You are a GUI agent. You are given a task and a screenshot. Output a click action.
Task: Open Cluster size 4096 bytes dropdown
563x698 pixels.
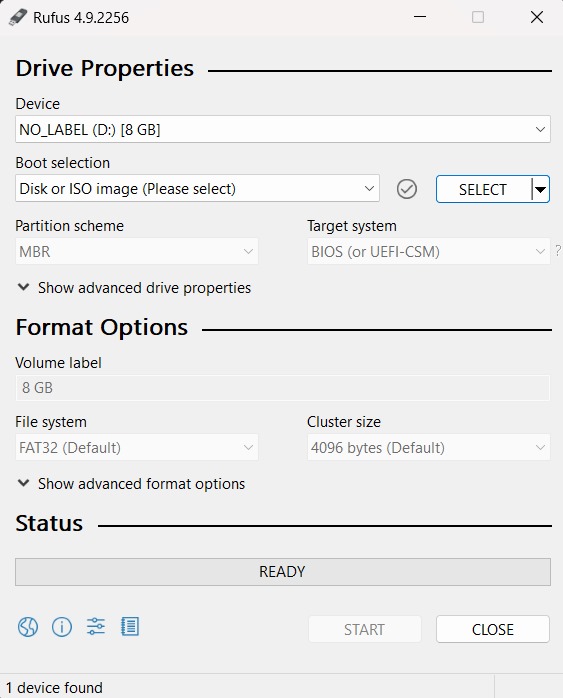[429, 447]
